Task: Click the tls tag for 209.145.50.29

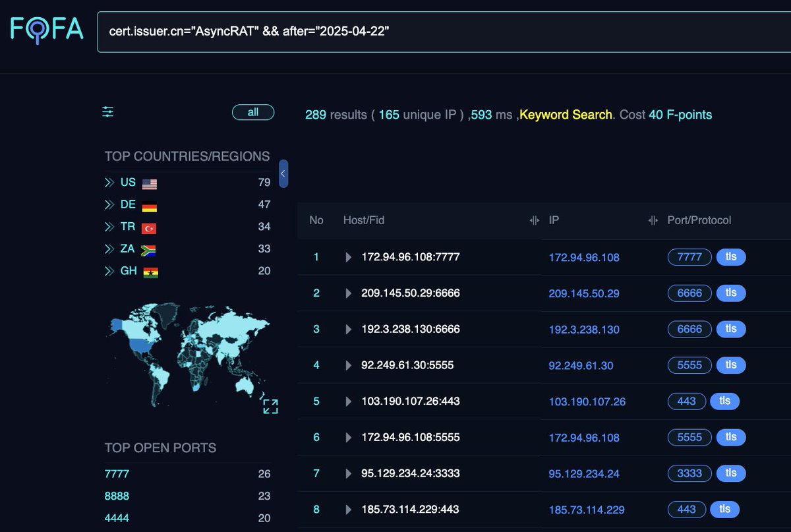Action: tap(731, 293)
